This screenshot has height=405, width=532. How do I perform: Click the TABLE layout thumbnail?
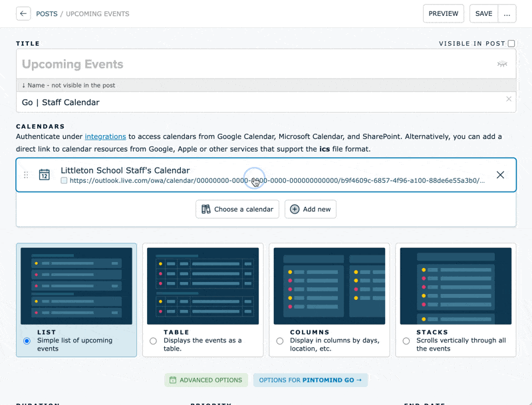[x=203, y=286]
